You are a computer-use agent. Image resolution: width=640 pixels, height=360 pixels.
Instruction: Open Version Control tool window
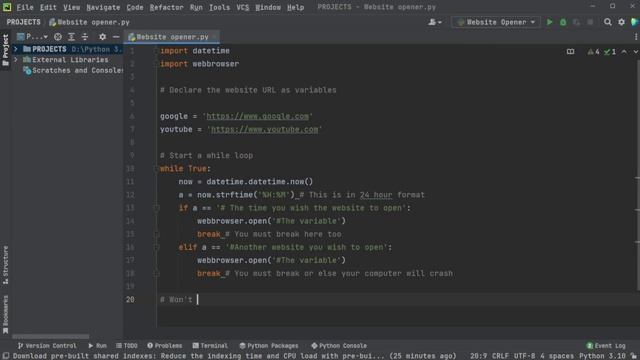(47, 346)
